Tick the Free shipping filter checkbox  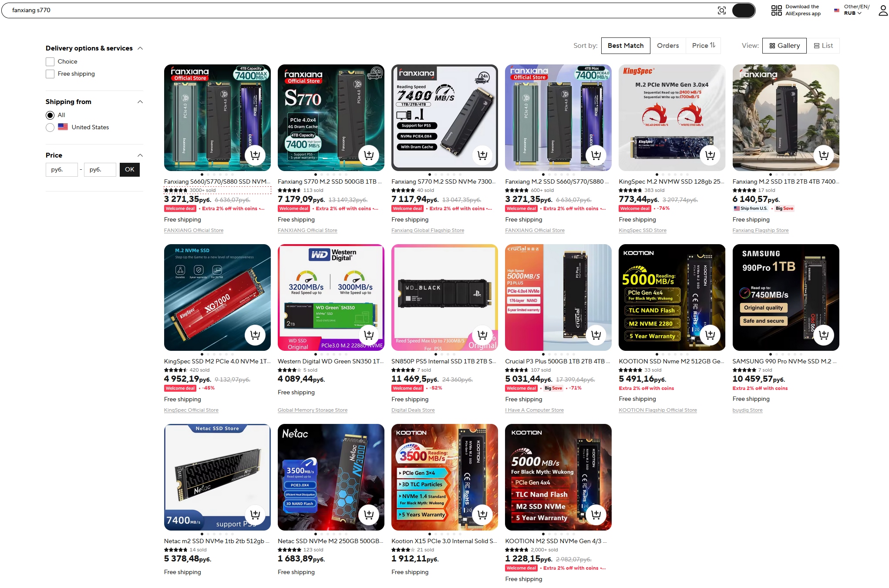50,74
